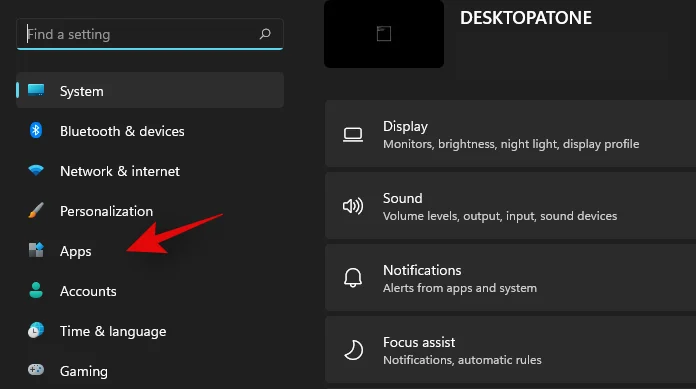Select Personalization in the sidebar
Image resolution: width=696 pixels, height=389 pixels.
pos(150,211)
